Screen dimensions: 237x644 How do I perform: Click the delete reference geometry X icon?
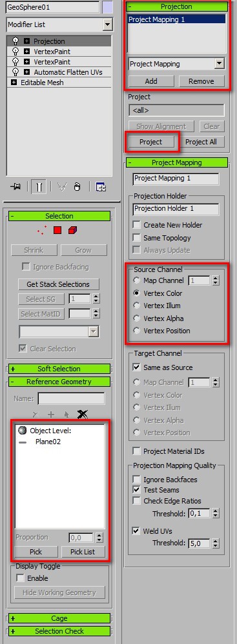[82, 414]
